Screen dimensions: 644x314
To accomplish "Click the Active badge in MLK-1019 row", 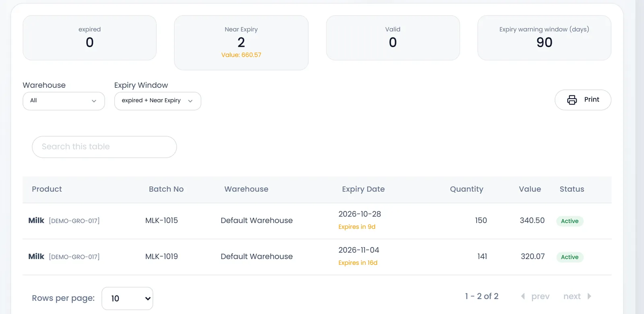I will (x=570, y=257).
